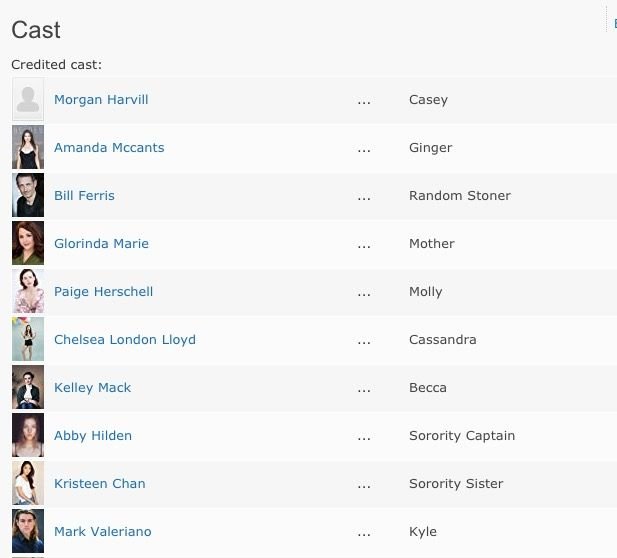Go to Amanda Mccants' actor page

click(x=109, y=148)
